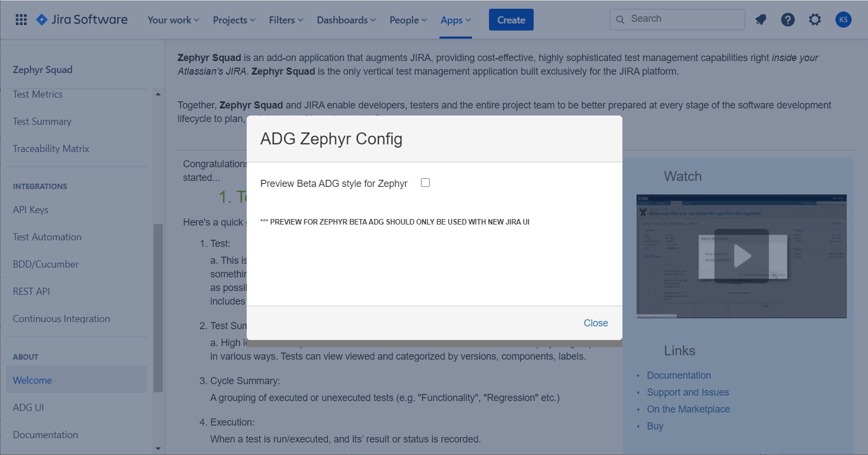Open REST API in sidebar

[32, 292]
